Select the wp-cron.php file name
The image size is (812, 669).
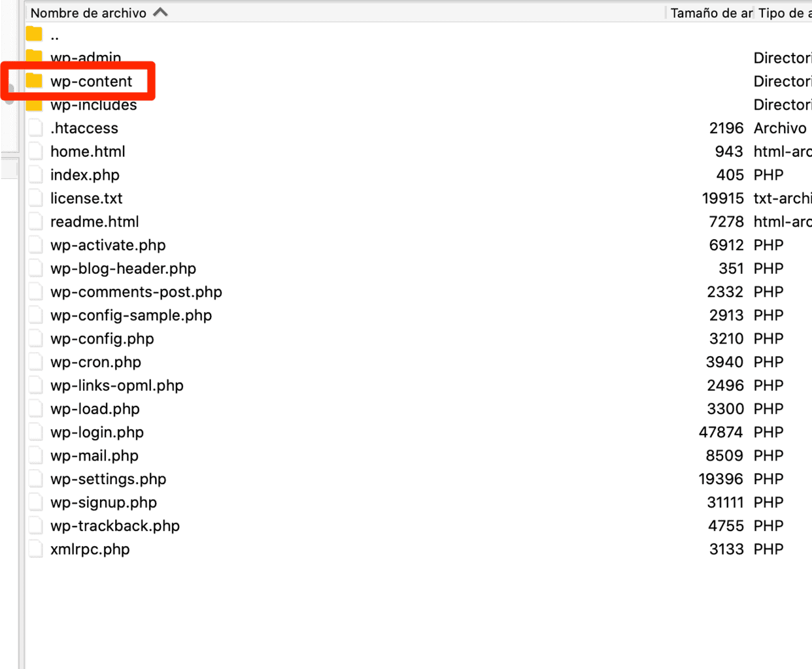[x=95, y=362]
